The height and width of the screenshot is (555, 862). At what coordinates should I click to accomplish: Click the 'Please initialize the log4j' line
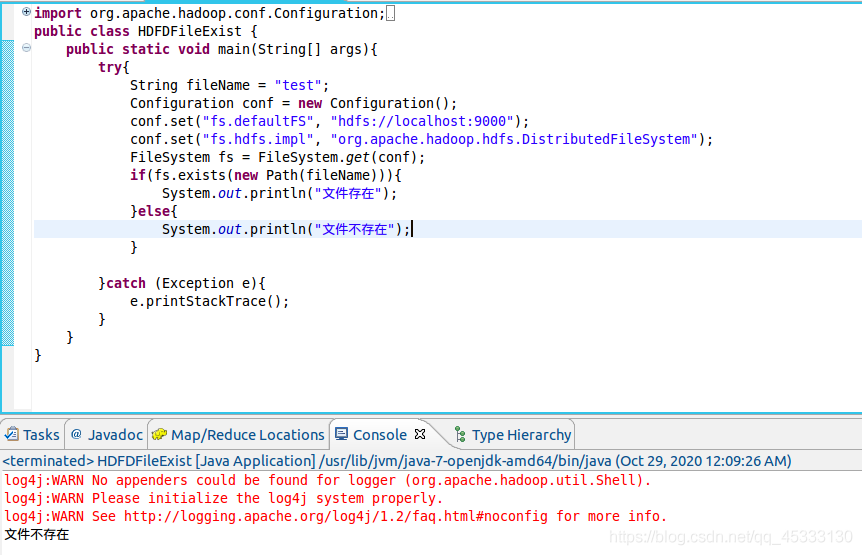click(223, 498)
